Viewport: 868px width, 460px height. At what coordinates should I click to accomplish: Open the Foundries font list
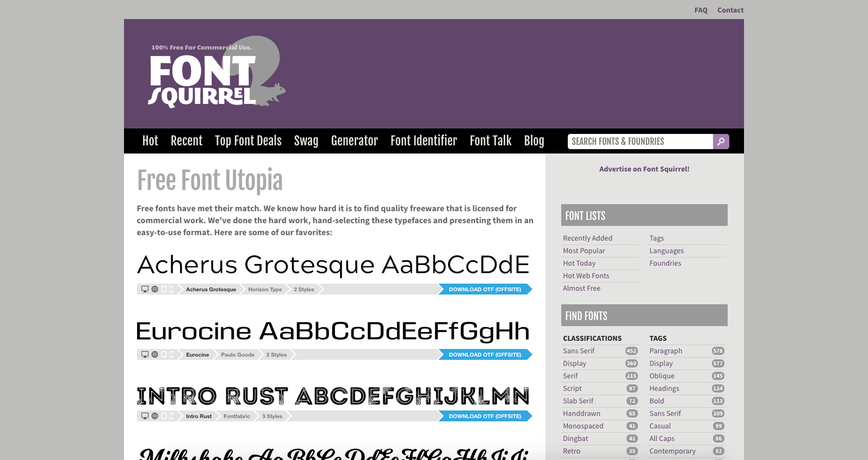click(665, 263)
